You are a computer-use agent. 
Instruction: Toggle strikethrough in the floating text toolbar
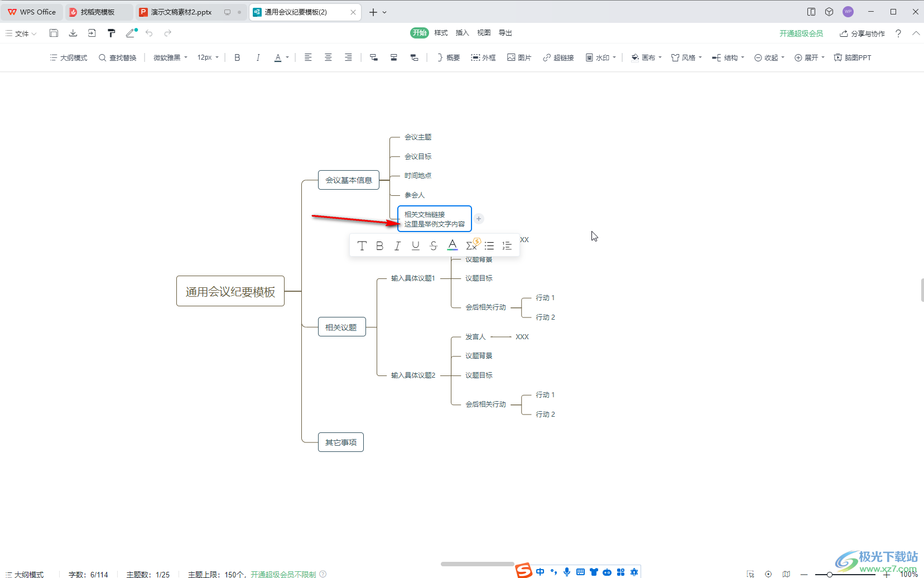pyautogui.click(x=434, y=245)
